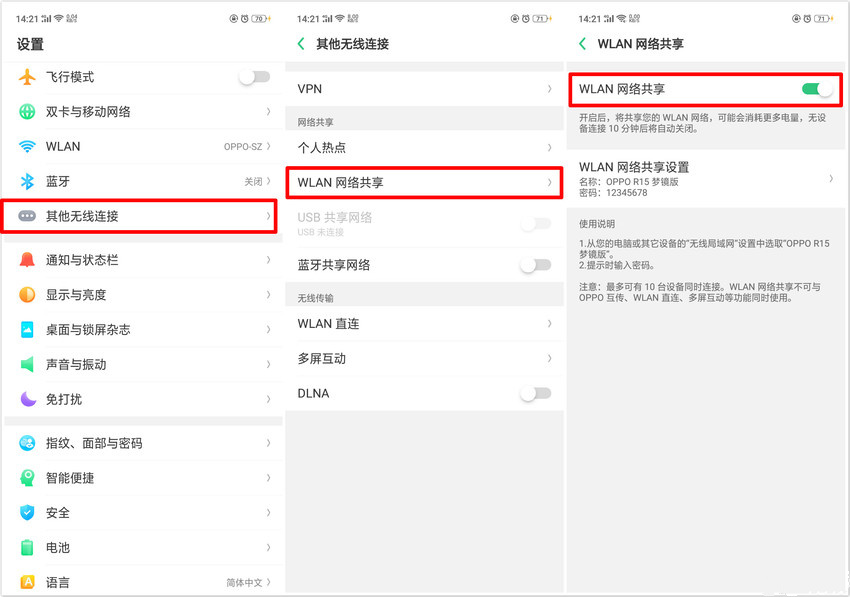This screenshot has width=850, height=597.
Task: Click the 通知与状态栏 notification bell icon
Action: pos(27,260)
